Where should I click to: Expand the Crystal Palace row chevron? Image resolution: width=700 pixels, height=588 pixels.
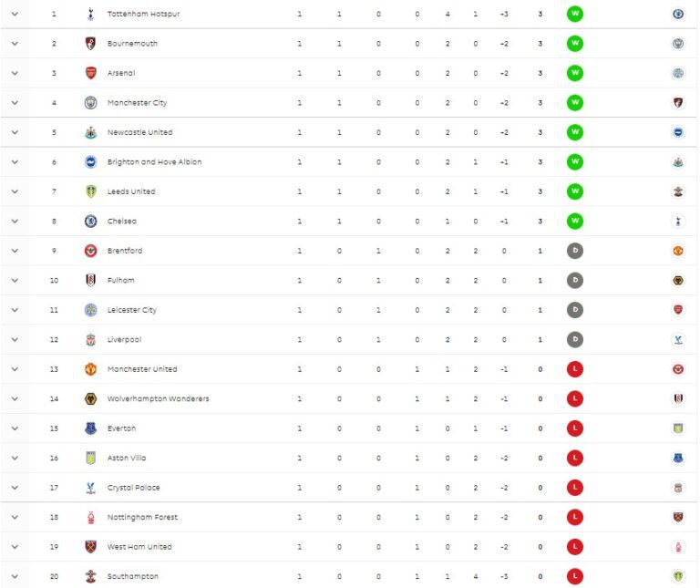(15, 488)
